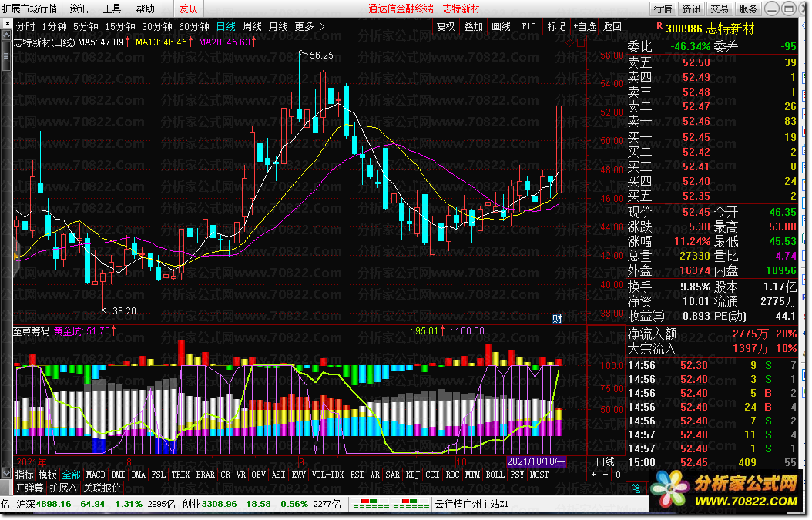Select the 30分钟 period

tap(157, 26)
